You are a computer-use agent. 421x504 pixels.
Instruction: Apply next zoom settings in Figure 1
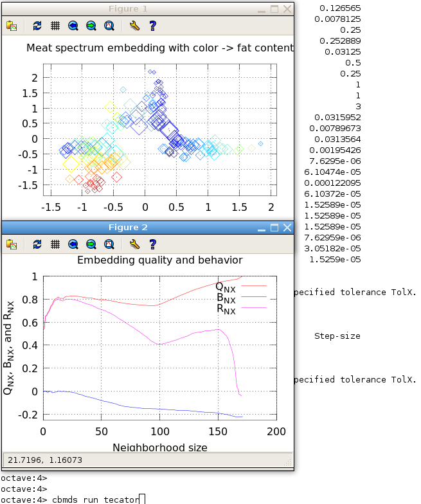click(x=91, y=26)
